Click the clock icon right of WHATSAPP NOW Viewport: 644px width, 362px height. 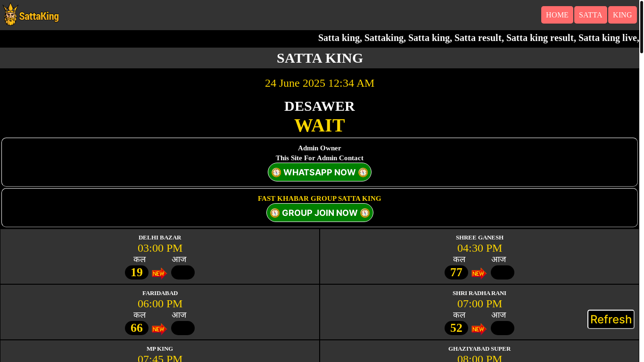pos(363,173)
